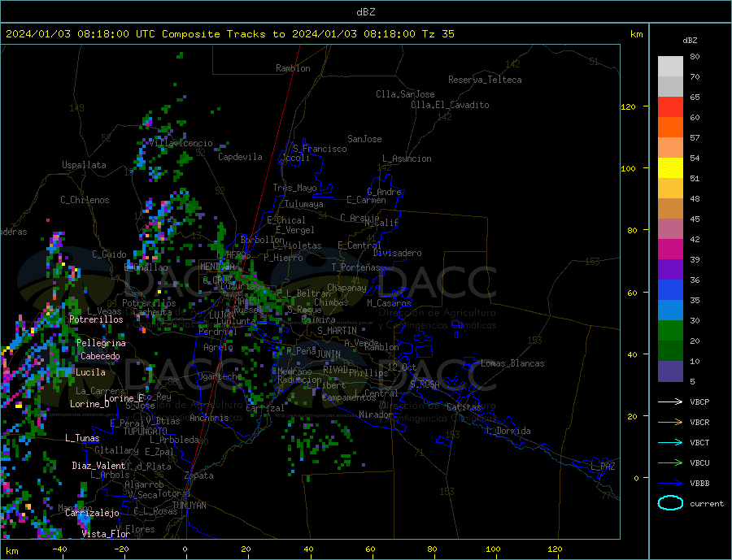
Task: Click the 'C_Chilenos' map label
Action: [x=85, y=200]
